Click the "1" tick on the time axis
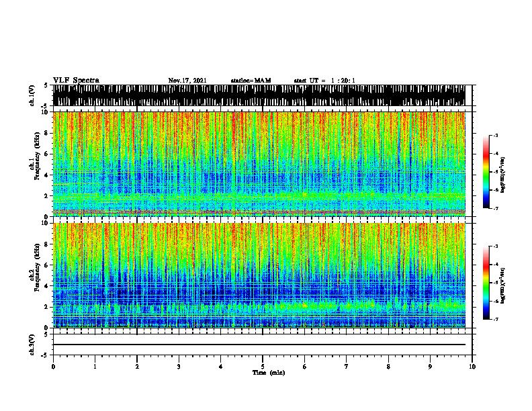This screenshot has width=532, height=411. coord(95,367)
